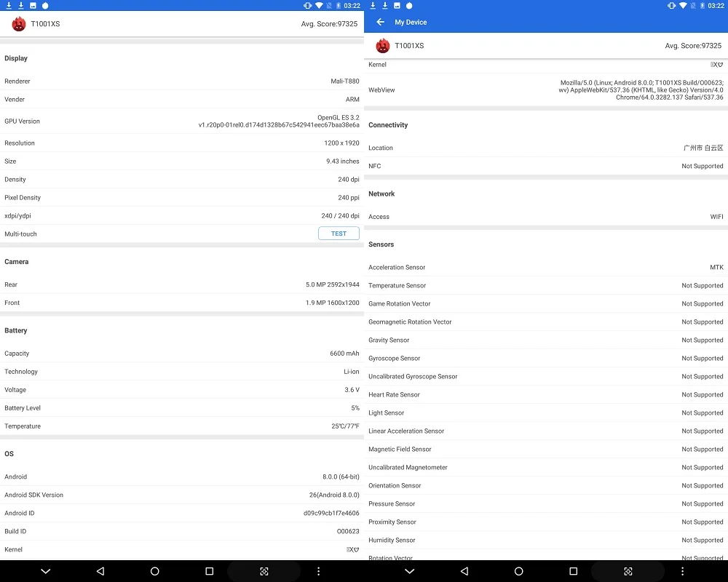
Task: Tap the left screen screenshot capture icon
Action: [x=264, y=571]
